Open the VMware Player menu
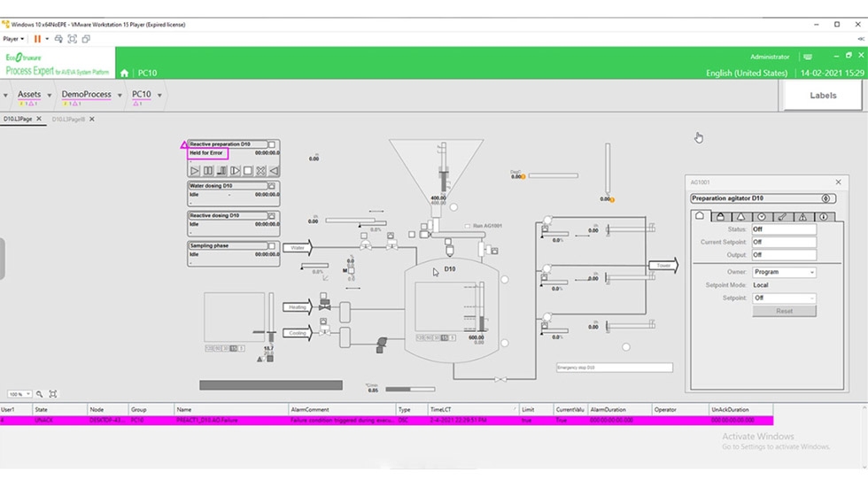The height and width of the screenshot is (496, 868). pyautogui.click(x=13, y=39)
